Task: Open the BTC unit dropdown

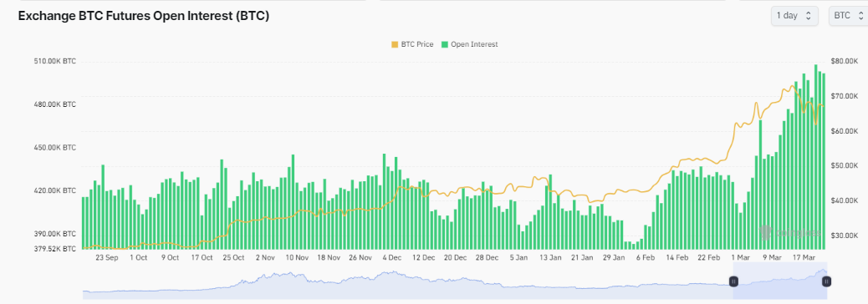Action: [848, 16]
